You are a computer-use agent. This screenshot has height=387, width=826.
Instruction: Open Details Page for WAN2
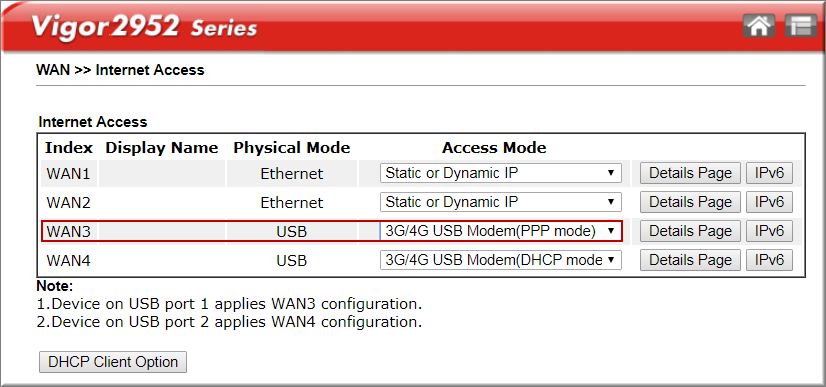[x=690, y=202]
